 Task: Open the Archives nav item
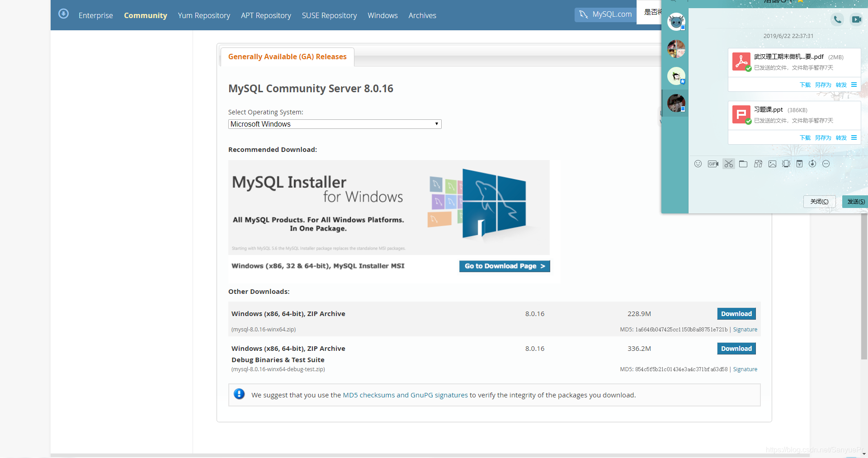(x=422, y=15)
